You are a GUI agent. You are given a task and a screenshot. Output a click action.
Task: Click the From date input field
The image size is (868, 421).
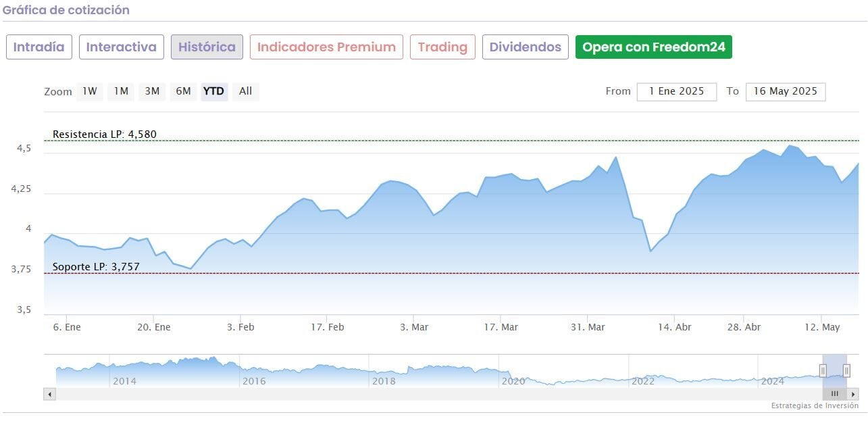click(x=676, y=92)
